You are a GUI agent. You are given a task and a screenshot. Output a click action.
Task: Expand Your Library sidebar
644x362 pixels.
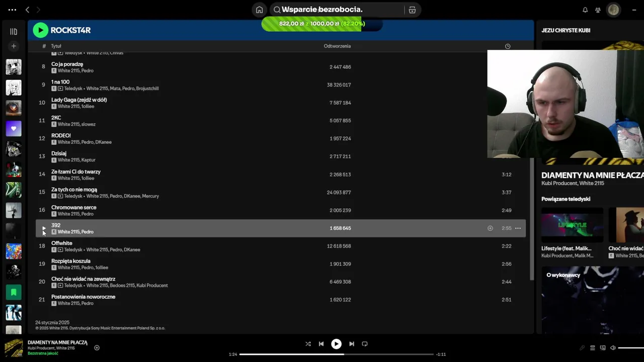[x=14, y=31]
